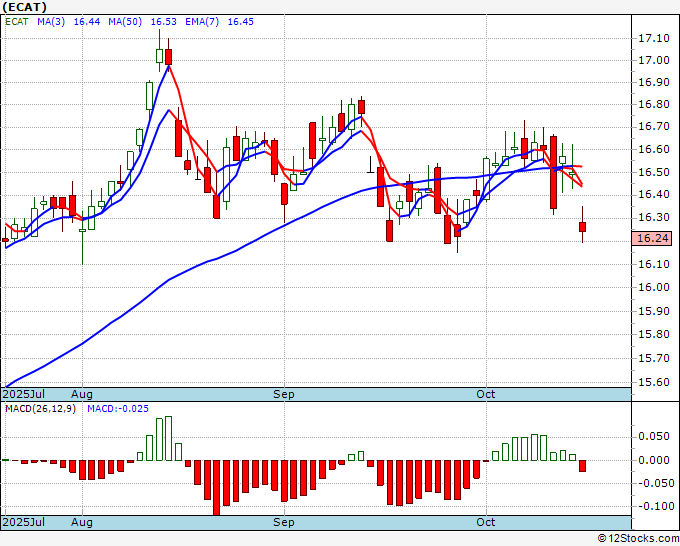This screenshot has width=680, height=546.
Task: Click the MACD(26,12,9) indicator label
Action: tap(40, 409)
